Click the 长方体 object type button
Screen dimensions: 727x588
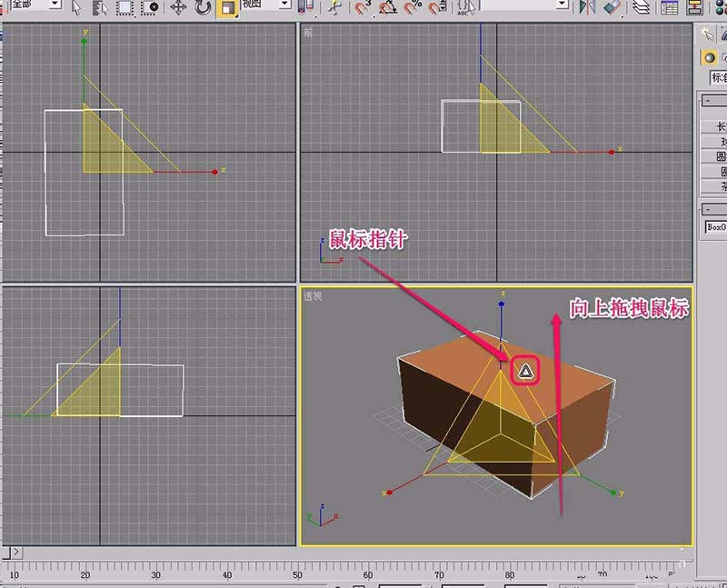[713, 126]
